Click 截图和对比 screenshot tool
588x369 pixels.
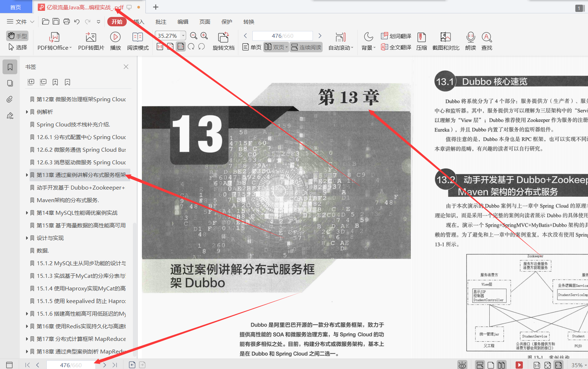446,41
